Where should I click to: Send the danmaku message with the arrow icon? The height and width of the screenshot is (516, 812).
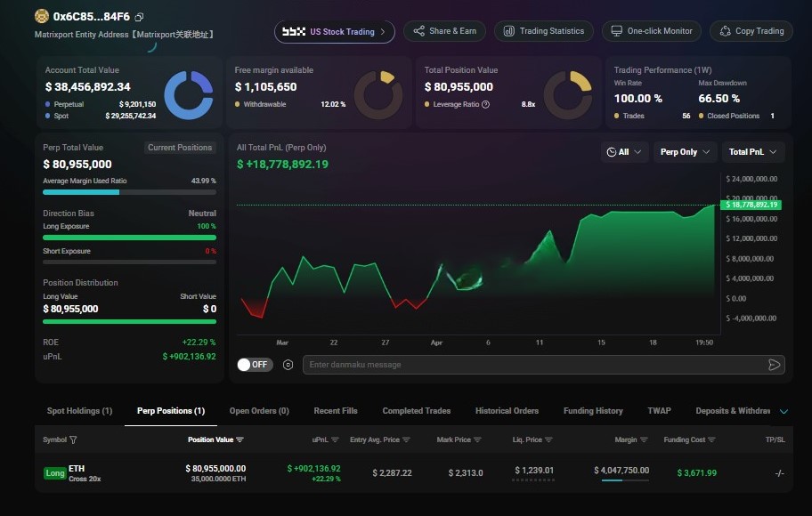pos(774,365)
